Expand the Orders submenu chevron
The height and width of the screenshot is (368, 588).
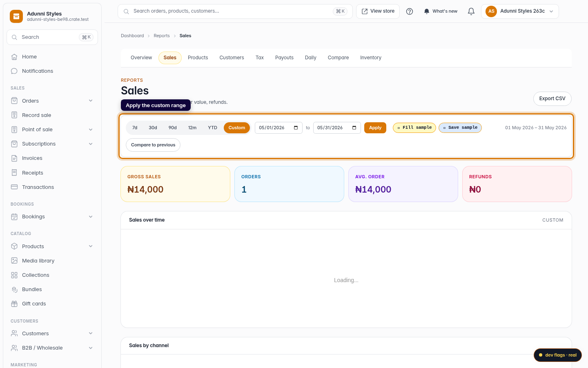point(91,101)
